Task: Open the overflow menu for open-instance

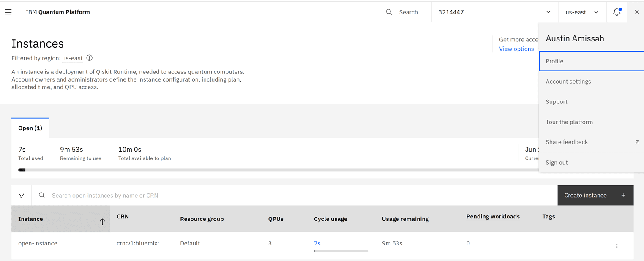Action: [617, 246]
